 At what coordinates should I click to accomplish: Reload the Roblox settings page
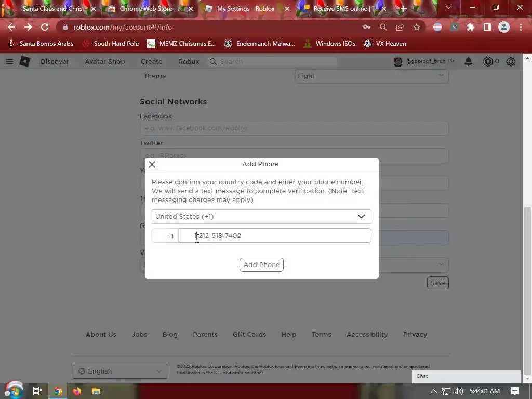pos(45,27)
